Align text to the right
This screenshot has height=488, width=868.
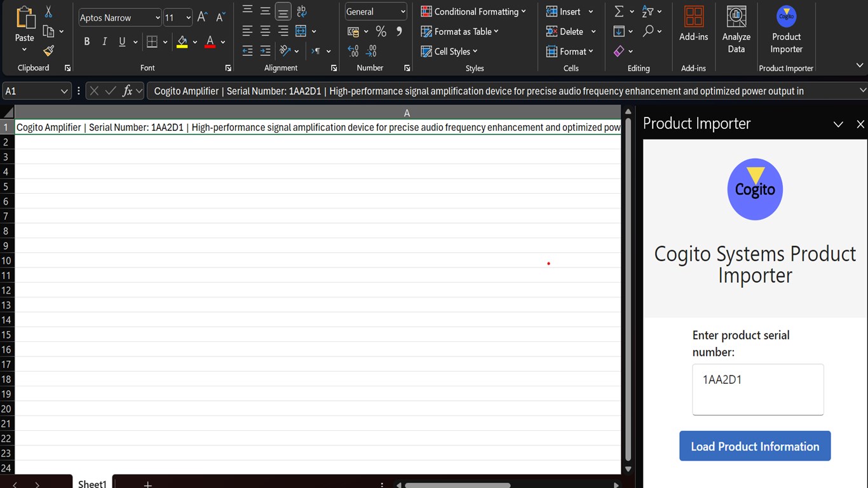(283, 31)
